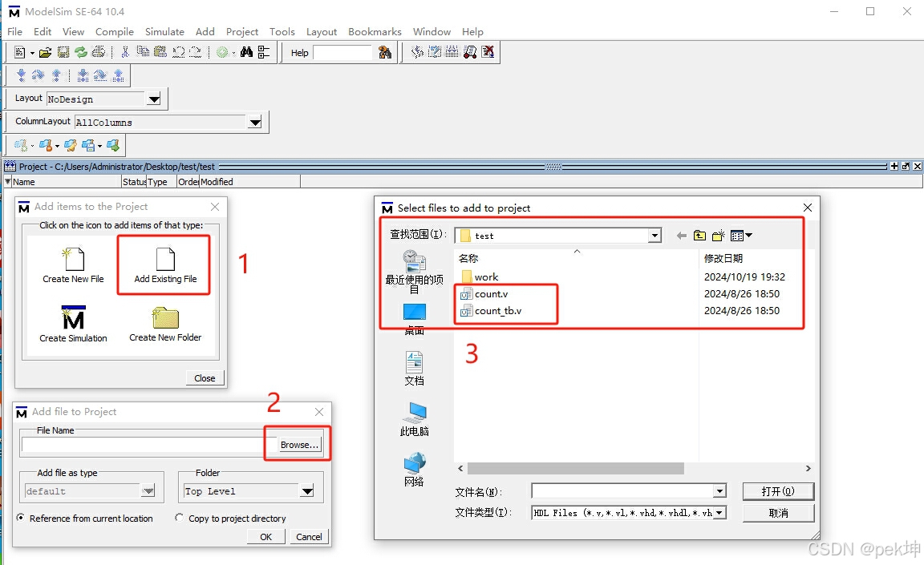Expand the 文件类型 HDL Files dropdown
This screenshot has width=924, height=565.
point(719,513)
